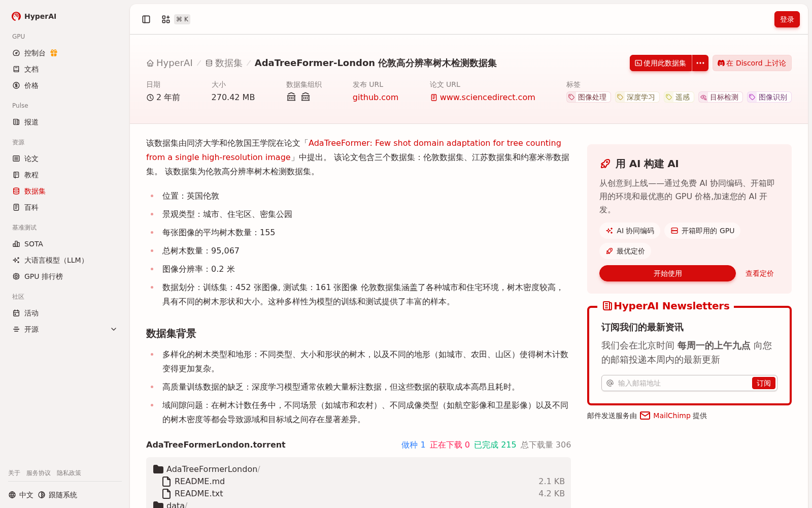Image resolution: width=812 pixels, height=508 pixels.
Task: Toggle the sidebar panel icon
Action: tap(146, 19)
